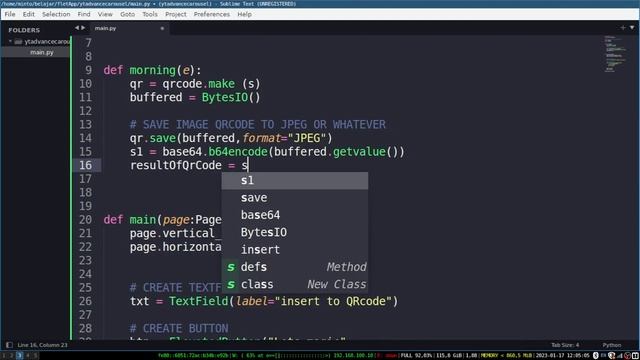640x360 pixels.
Task: Click the snippet icon beside class
Action: [231, 284]
